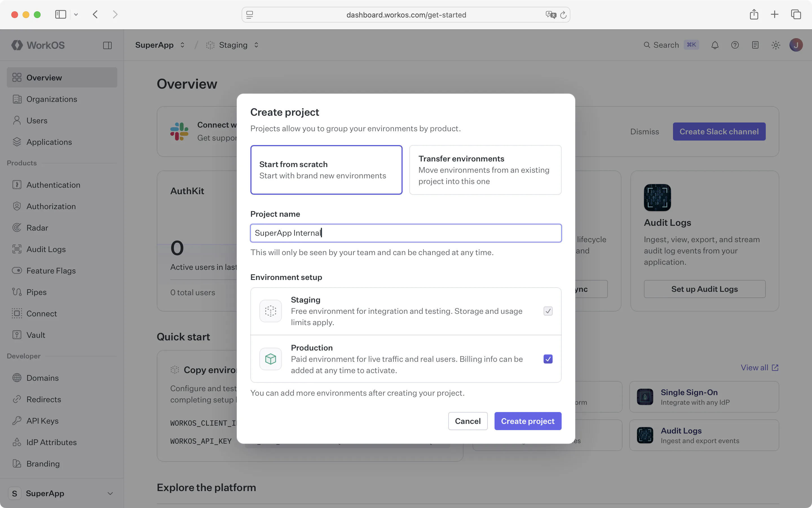Open IdP Attributes in sidebar
This screenshot has width=812, height=508.
62,443
